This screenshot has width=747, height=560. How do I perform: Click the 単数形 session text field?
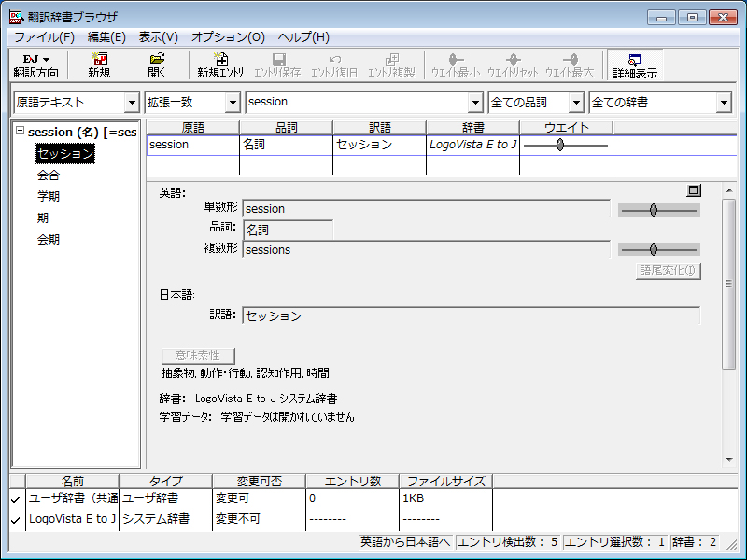tap(426, 209)
